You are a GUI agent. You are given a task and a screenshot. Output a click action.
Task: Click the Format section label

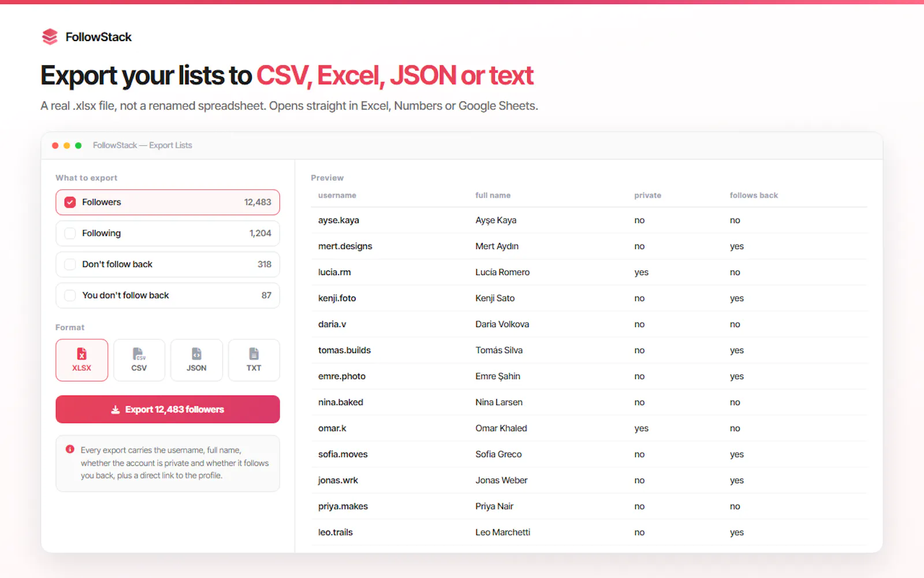tap(70, 327)
